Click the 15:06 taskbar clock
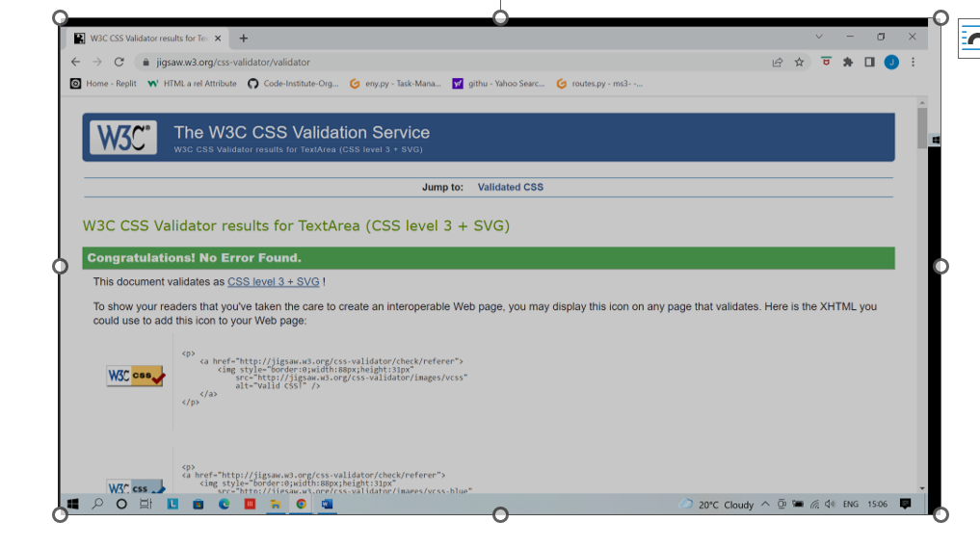This screenshot has width=980, height=548. (878, 505)
